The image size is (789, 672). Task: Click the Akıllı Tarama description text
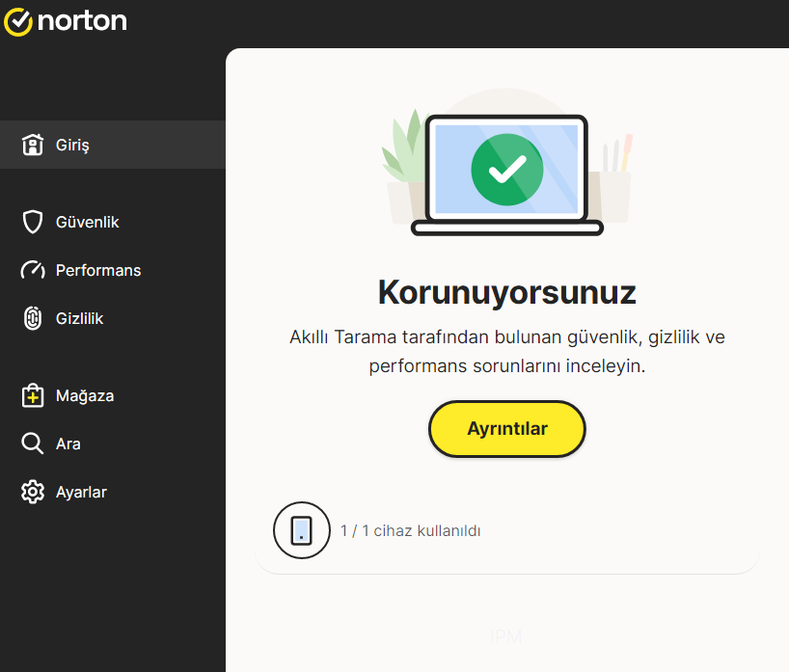pyautogui.click(x=507, y=351)
